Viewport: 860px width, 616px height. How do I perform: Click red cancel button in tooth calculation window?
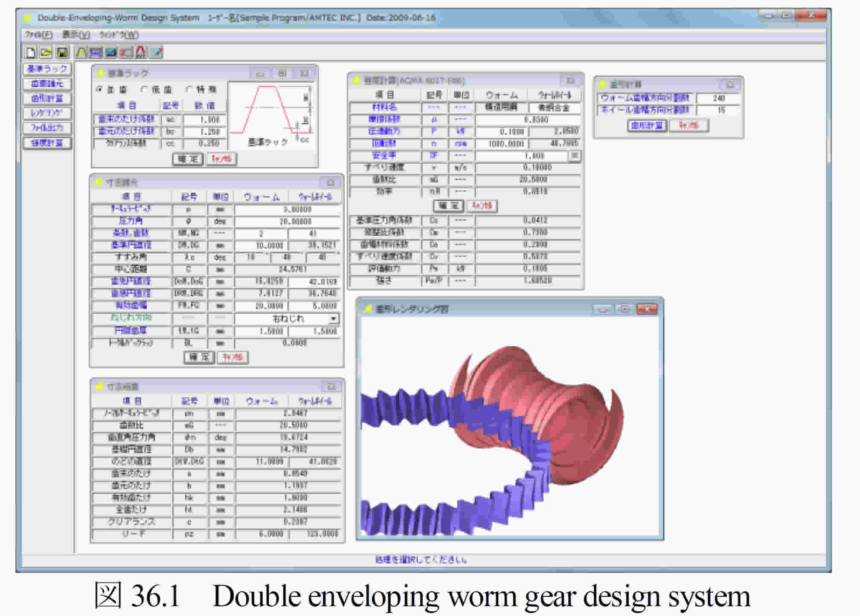[689, 125]
